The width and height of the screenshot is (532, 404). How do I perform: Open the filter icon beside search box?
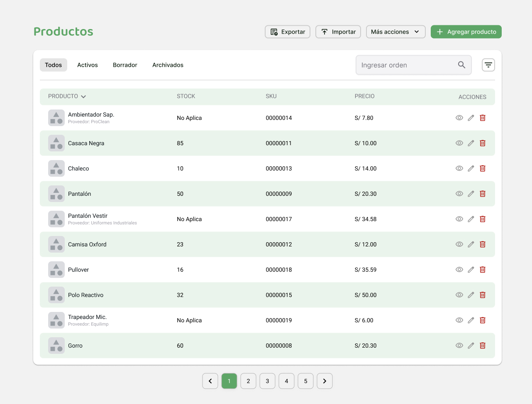tap(488, 65)
